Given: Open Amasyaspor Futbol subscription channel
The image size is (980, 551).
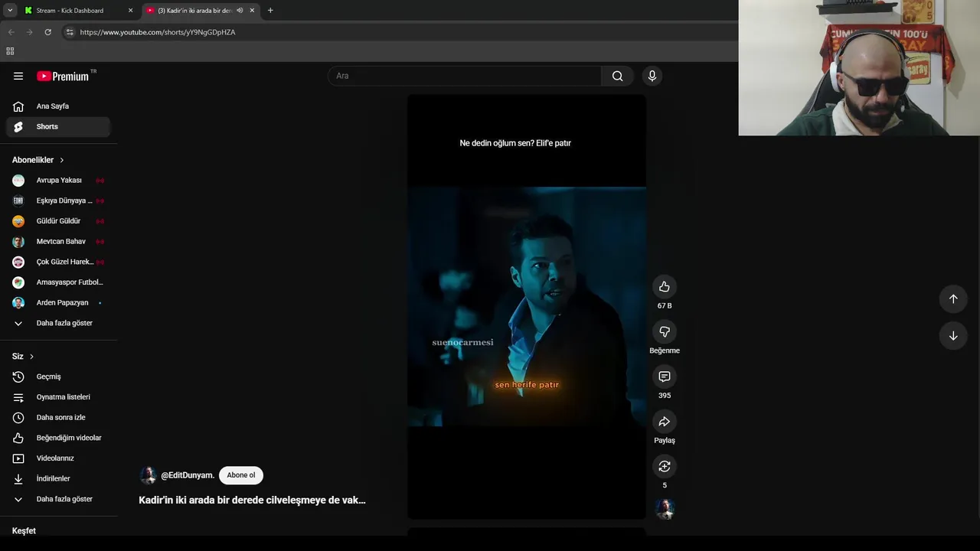Looking at the screenshot, I should click(x=58, y=282).
